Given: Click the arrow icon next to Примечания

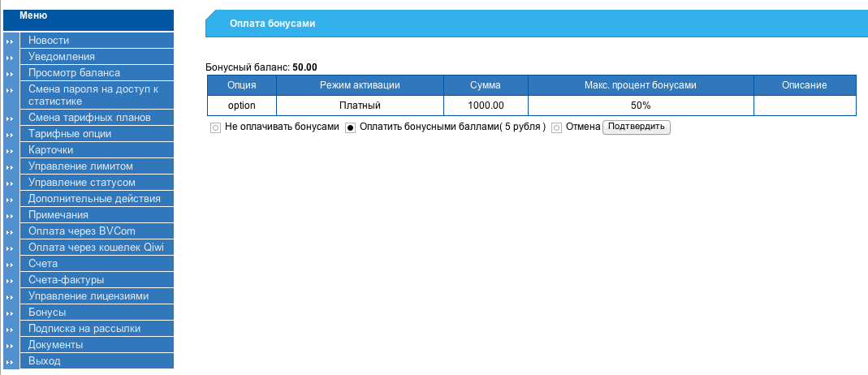Looking at the screenshot, I should [x=10, y=215].
